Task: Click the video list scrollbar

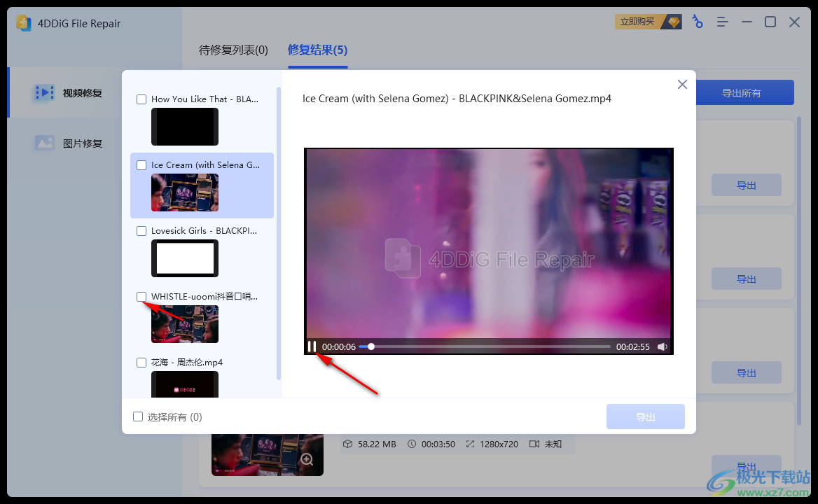Action: click(x=278, y=234)
